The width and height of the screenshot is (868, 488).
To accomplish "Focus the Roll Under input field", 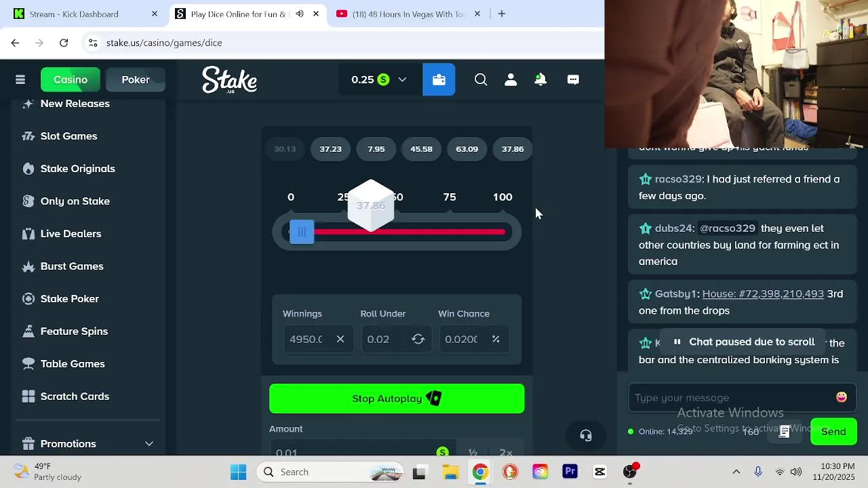I will pyautogui.click(x=384, y=339).
